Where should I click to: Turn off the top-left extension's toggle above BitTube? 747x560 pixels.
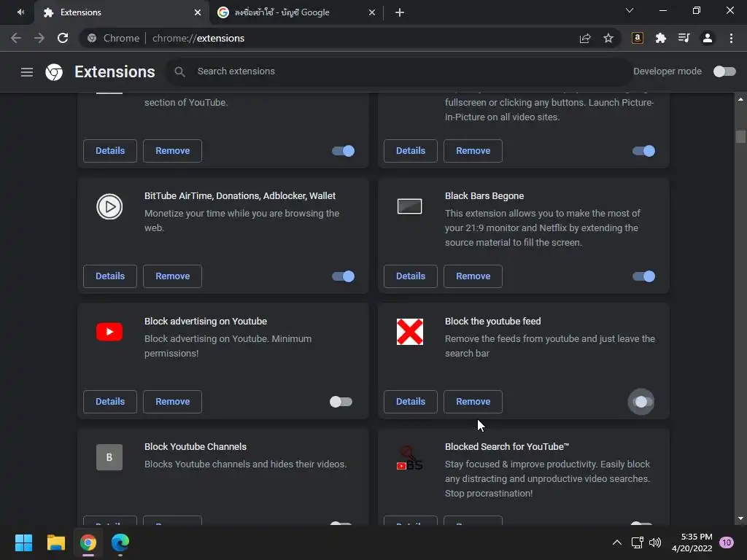click(343, 151)
